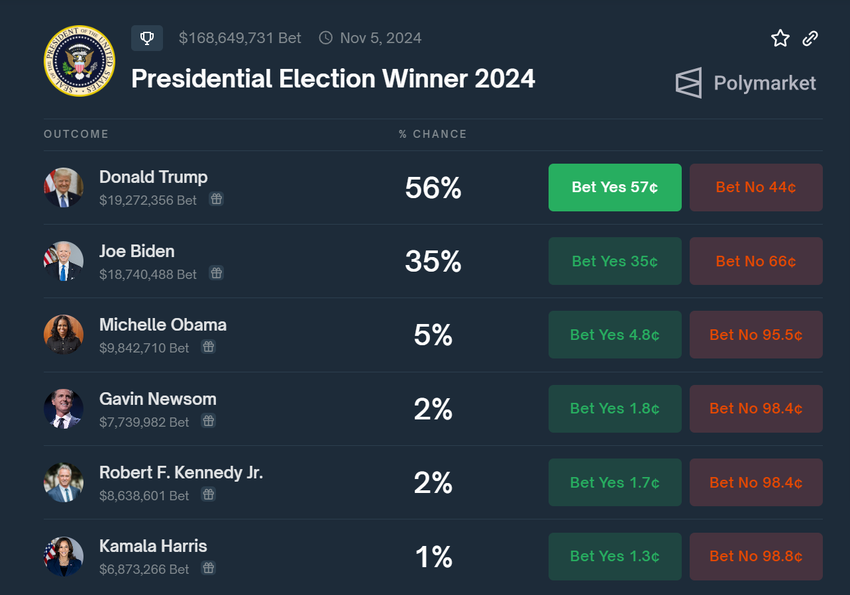Open the Robert F. Kennedy Jr. outcome name
The width and height of the screenshot is (850, 595).
tap(181, 472)
